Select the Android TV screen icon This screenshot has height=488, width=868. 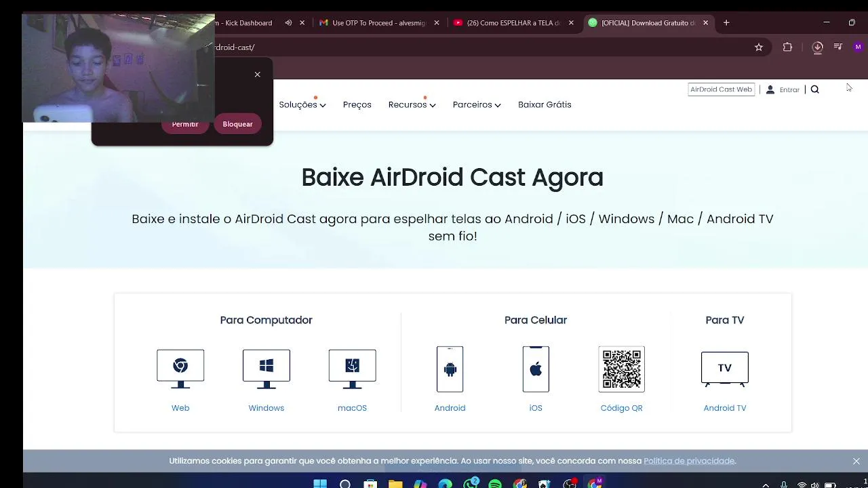[725, 369]
